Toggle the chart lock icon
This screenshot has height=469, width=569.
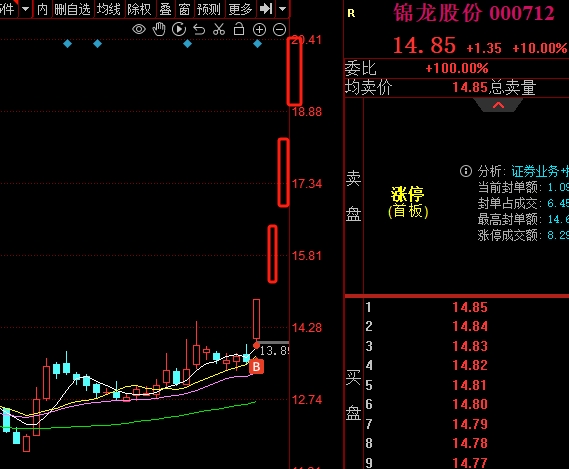pos(239,29)
